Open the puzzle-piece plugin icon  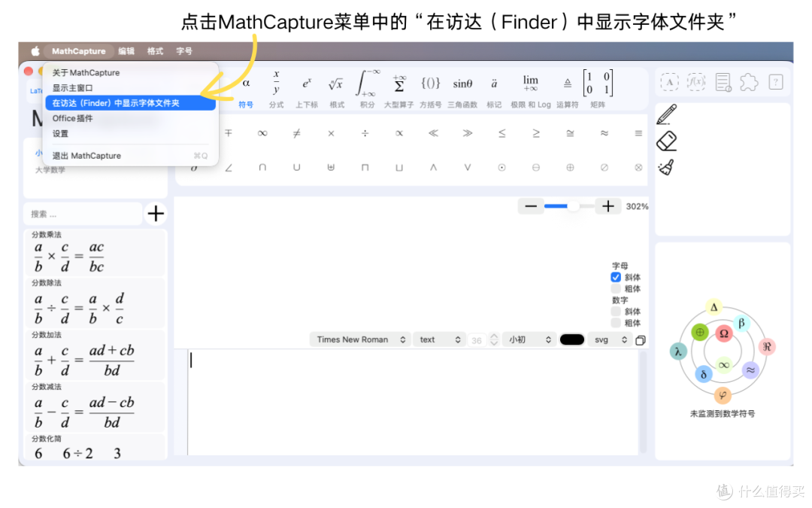pyautogui.click(x=749, y=82)
